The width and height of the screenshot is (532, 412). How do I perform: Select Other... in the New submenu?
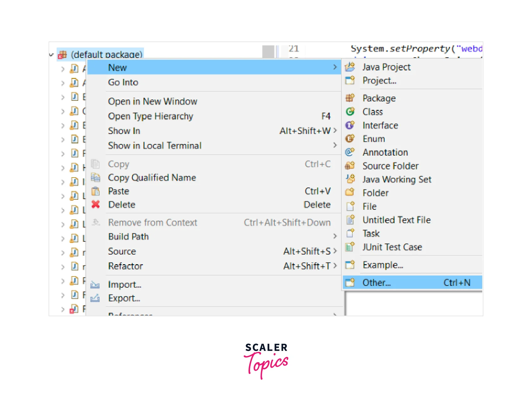tap(376, 283)
